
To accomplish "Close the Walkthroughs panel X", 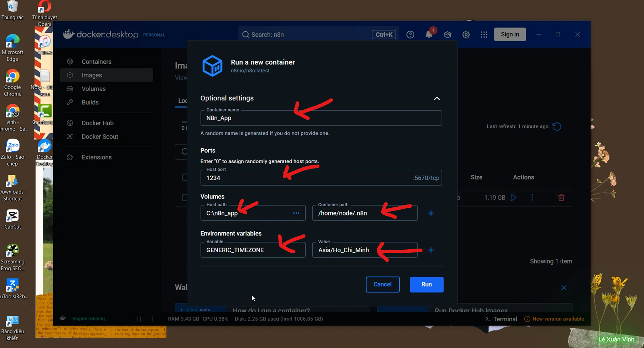I will pos(563,287).
